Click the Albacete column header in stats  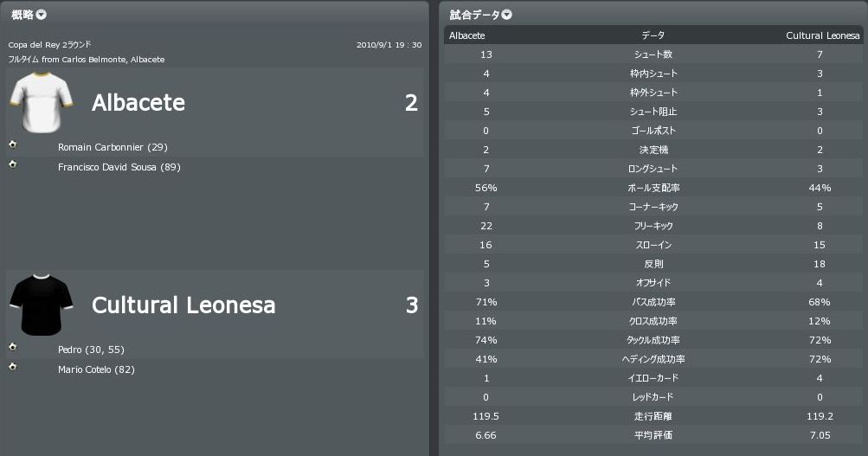point(467,35)
